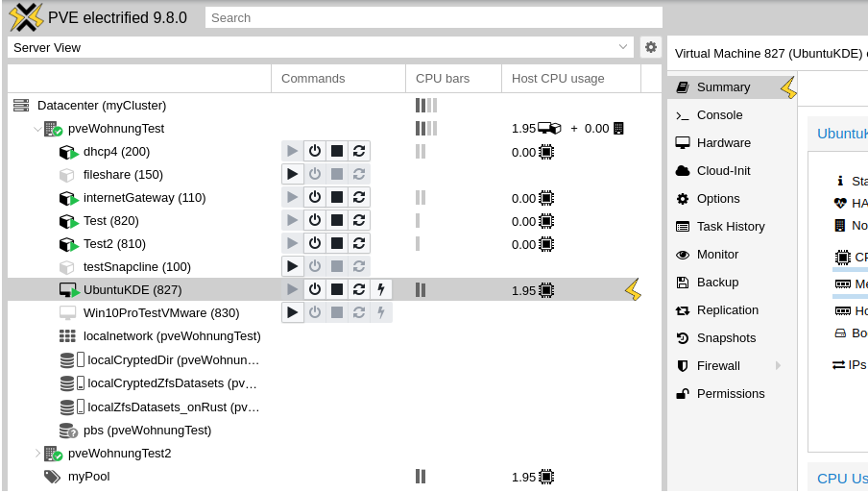Open the Console tab

coord(732,115)
